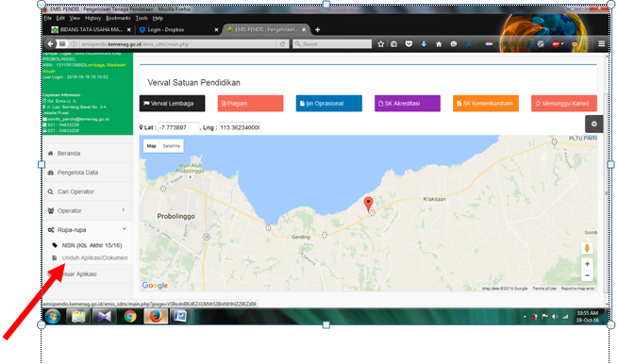The height and width of the screenshot is (364, 618).
Task: Switch map to Map view
Action: [152, 146]
